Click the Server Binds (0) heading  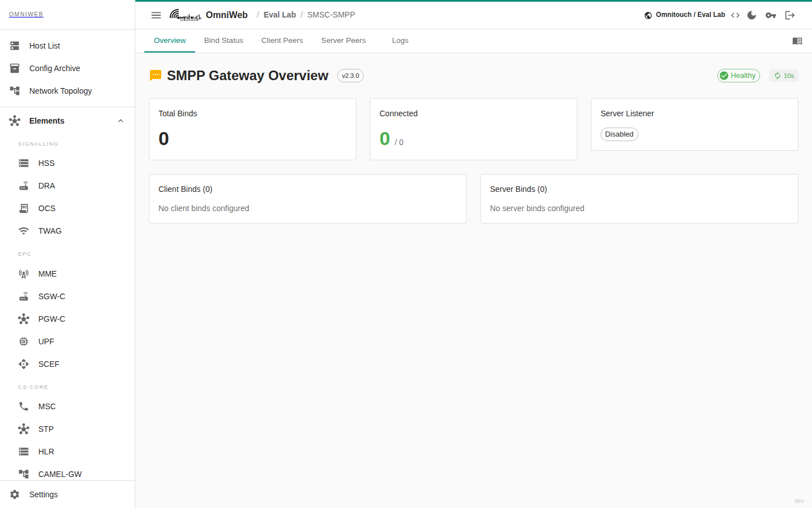coord(518,189)
